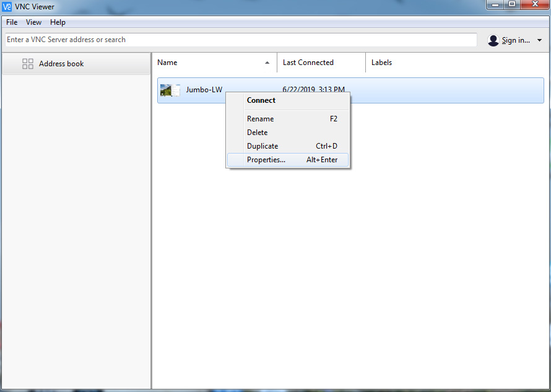Screen dimensions: 551x392
Task: Click the user account avatar icon
Action: click(x=493, y=40)
